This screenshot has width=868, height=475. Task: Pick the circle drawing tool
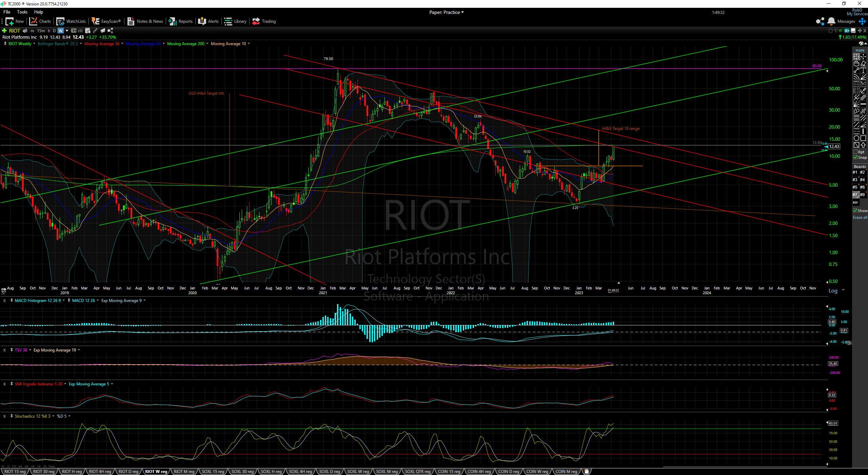coord(856,138)
